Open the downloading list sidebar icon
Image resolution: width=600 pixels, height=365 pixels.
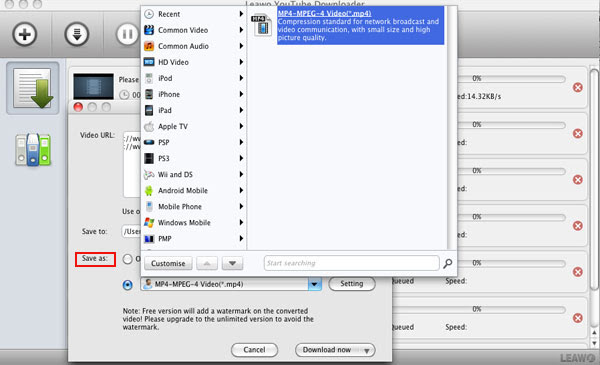(33, 88)
